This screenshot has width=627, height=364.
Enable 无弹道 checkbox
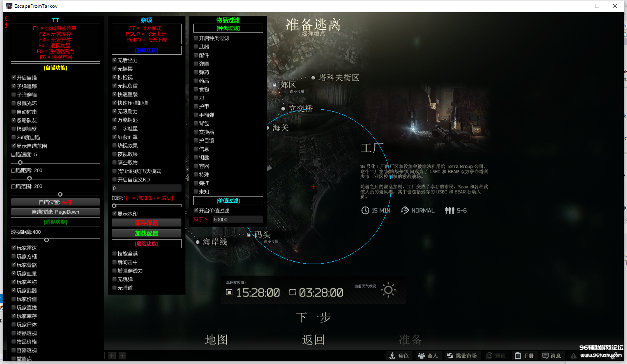click(x=114, y=288)
